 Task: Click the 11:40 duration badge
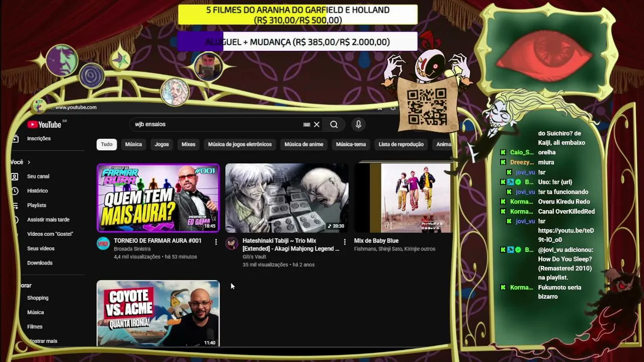point(210,343)
